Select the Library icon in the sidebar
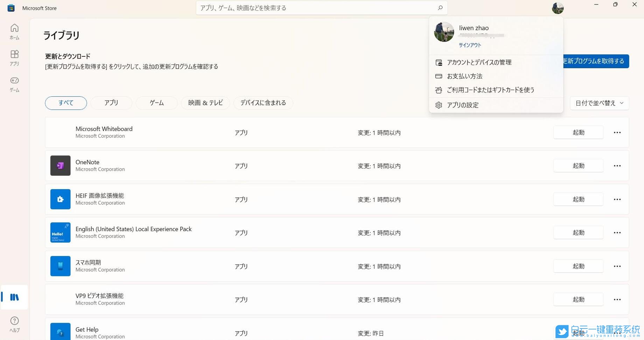 14,297
